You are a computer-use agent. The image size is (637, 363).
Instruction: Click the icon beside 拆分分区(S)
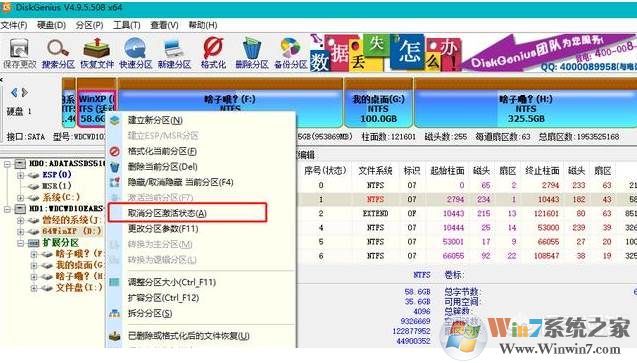[115, 313]
